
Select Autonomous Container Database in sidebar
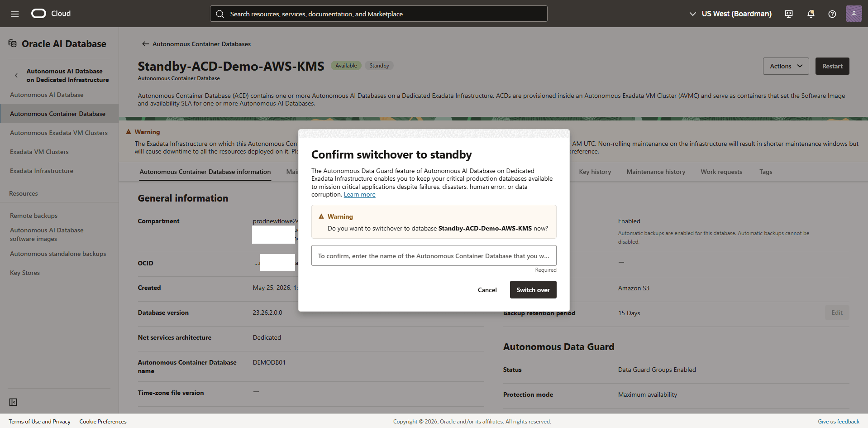click(x=59, y=114)
